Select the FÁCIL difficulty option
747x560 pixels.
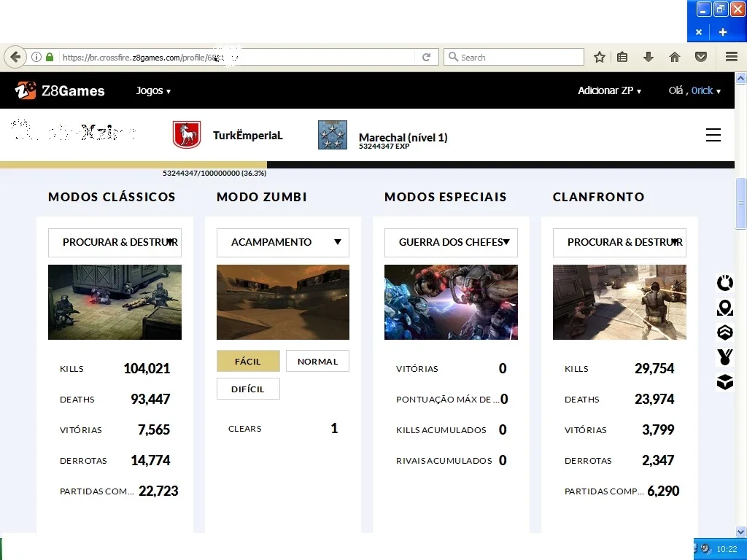click(x=248, y=362)
